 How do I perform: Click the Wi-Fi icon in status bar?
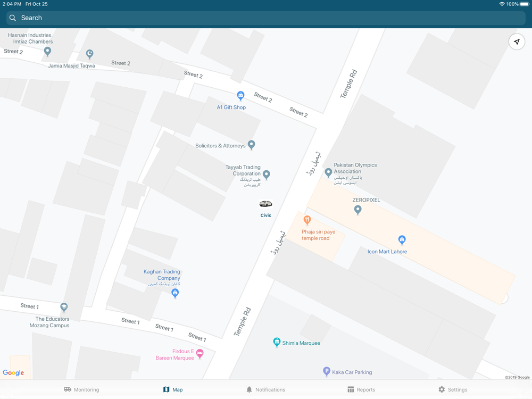coord(502,4)
